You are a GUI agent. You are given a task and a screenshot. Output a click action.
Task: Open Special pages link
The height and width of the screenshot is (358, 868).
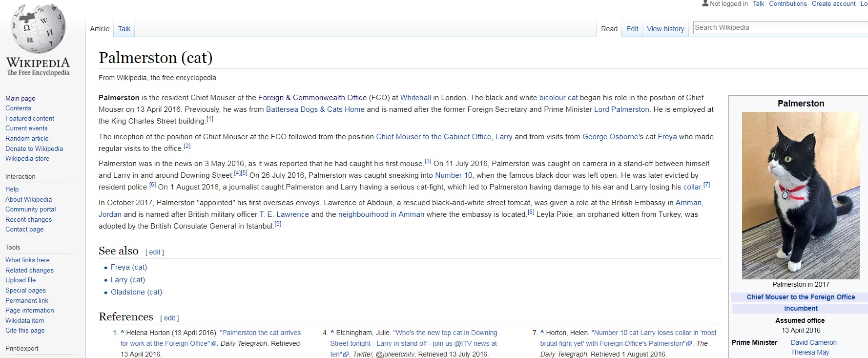click(x=25, y=290)
